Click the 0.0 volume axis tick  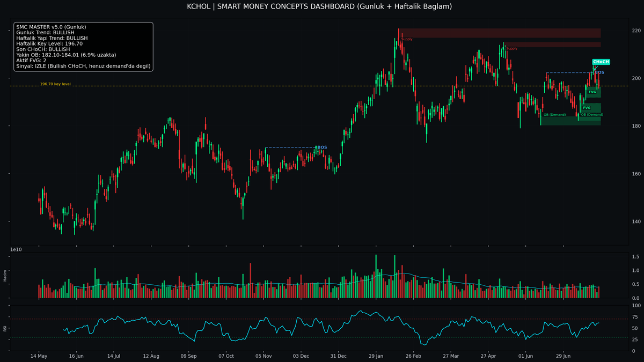pos(635,298)
